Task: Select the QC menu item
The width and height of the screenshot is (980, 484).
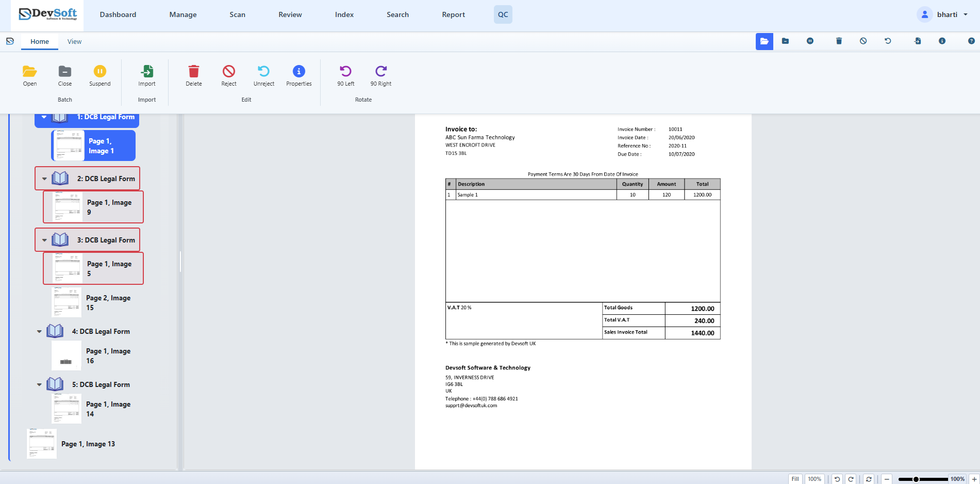Action: 503,14
